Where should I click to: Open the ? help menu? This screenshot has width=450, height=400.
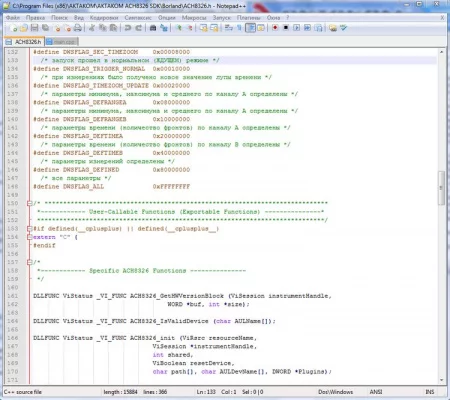[288, 18]
